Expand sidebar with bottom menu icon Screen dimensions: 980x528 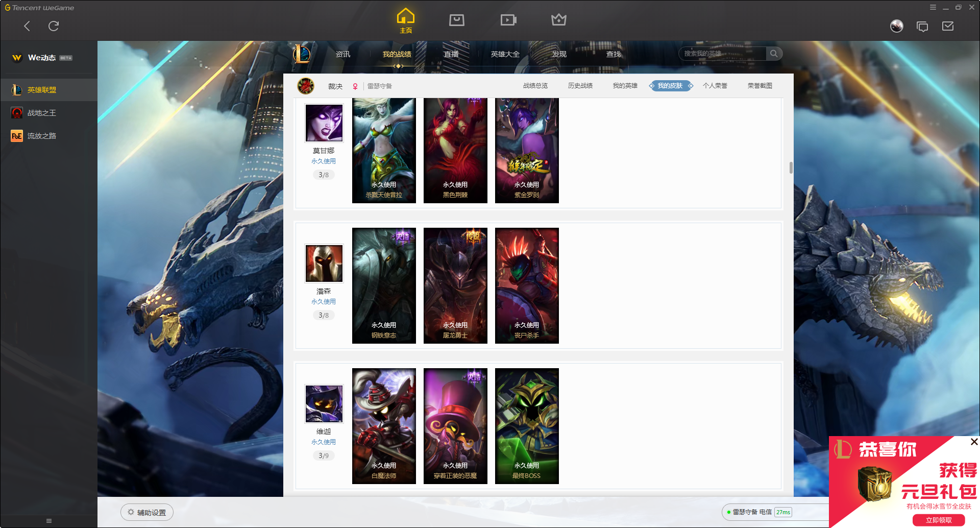click(x=49, y=521)
